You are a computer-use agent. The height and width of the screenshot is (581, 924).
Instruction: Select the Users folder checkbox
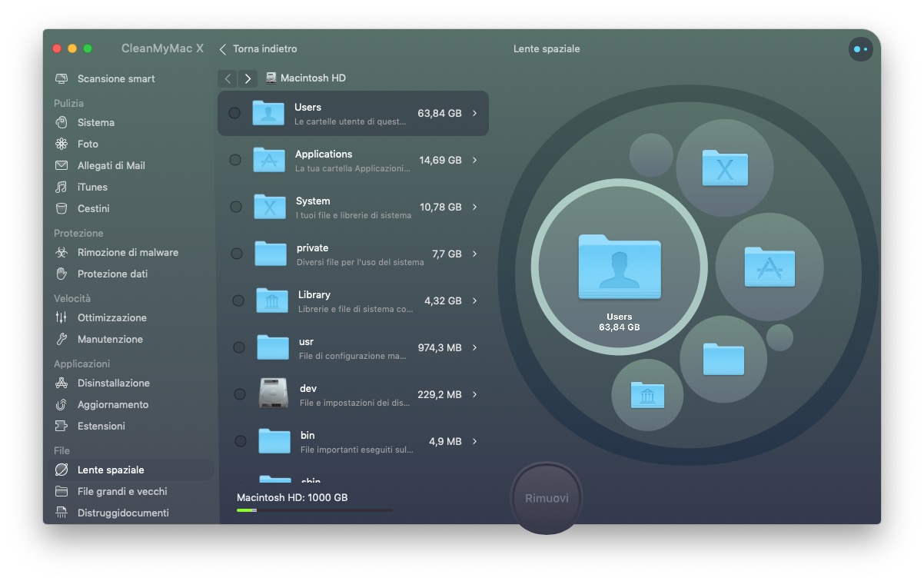tap(234, 114)
